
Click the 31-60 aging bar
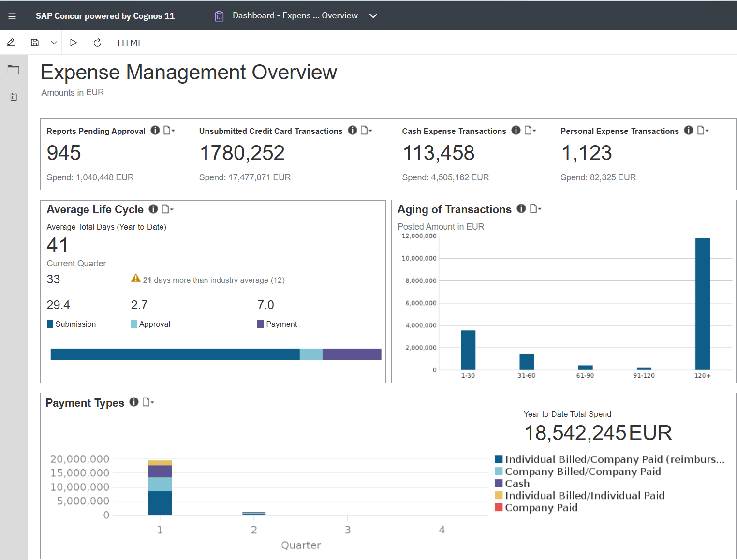pos(527,362)
